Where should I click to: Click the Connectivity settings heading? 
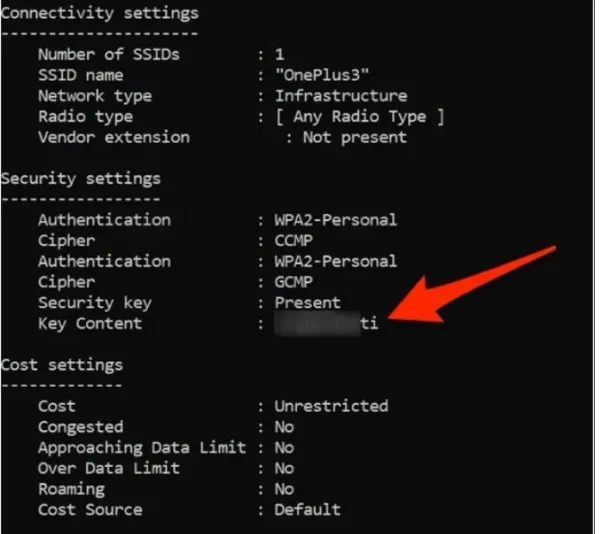[x=100, y=13]
